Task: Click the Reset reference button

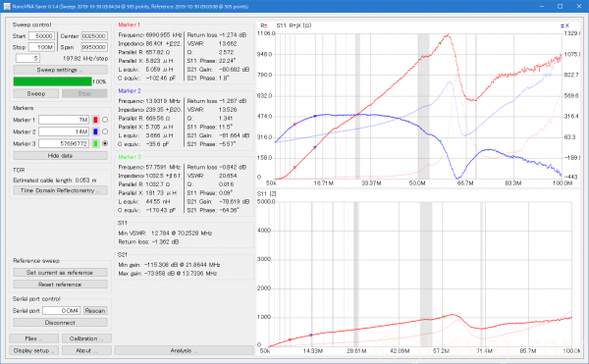Action: (61, 285)
